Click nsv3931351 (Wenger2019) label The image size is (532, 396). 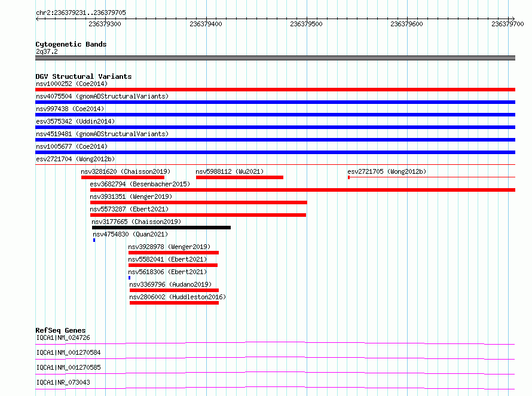point(131,197)
